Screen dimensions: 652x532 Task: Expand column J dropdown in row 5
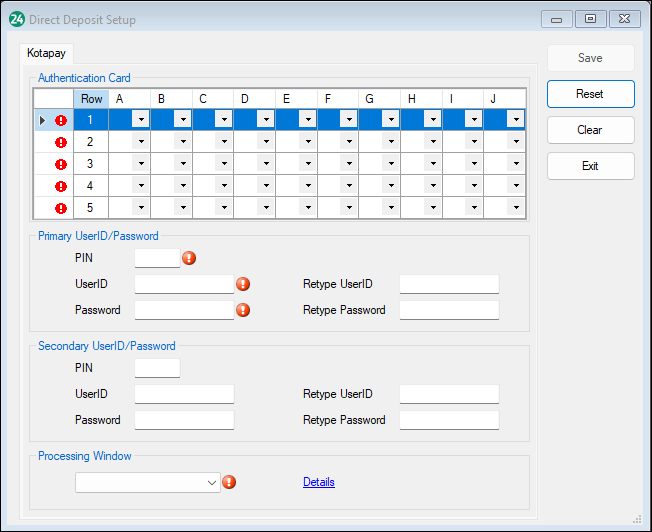(515, 208)
